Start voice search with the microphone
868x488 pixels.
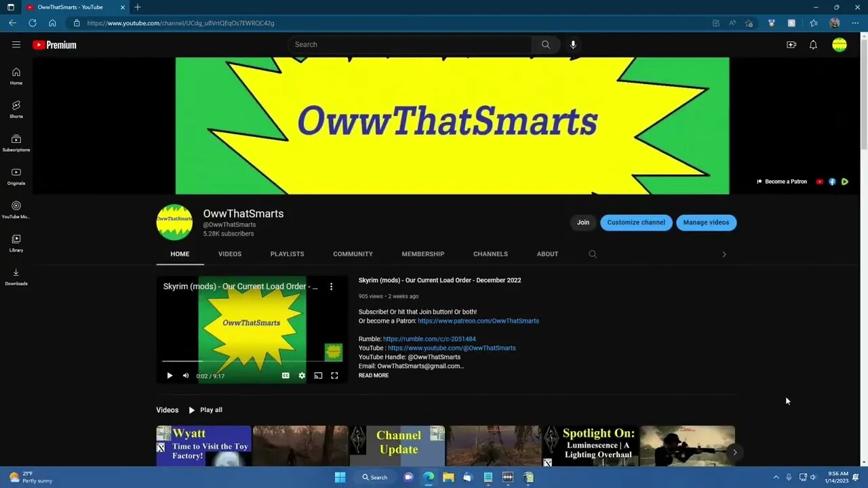pos(573,45)
